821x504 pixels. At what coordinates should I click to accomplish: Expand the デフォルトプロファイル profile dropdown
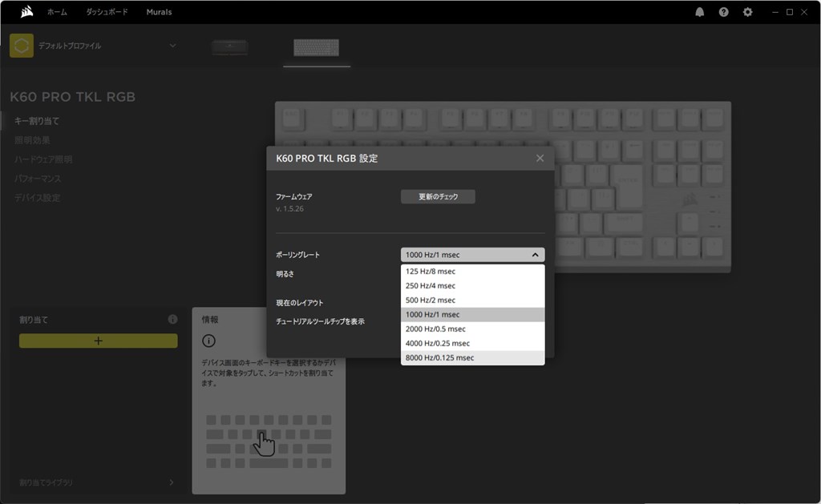173,46
